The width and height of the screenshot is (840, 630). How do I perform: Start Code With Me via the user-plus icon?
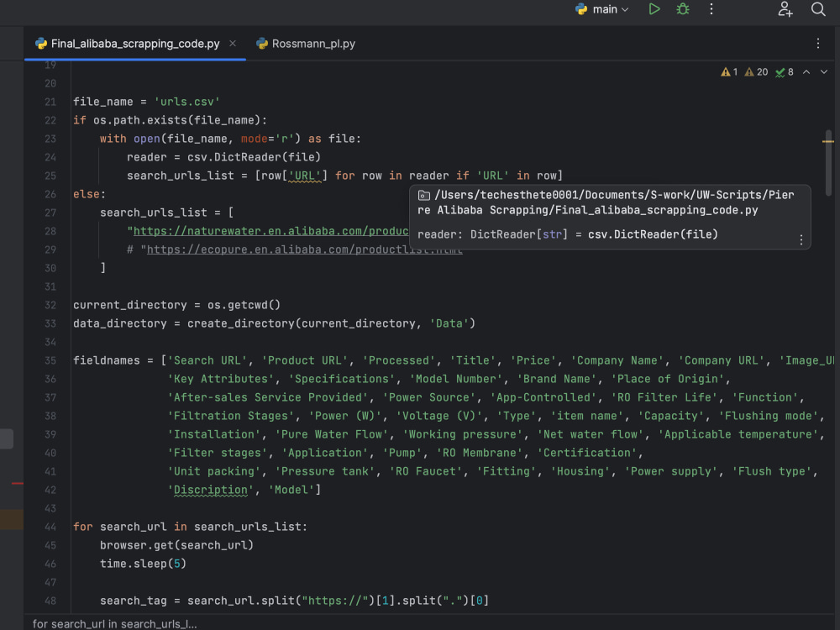(x=785, y=9)
